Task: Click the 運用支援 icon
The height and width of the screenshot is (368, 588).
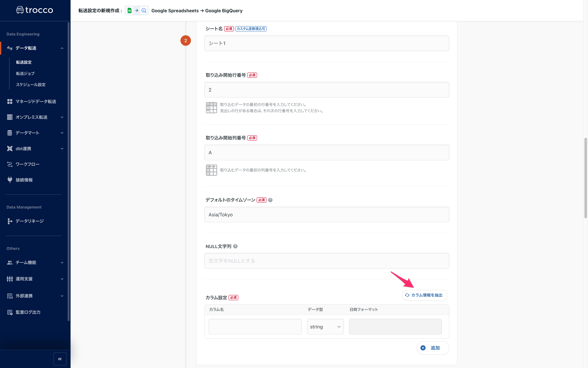Action: 10,279
